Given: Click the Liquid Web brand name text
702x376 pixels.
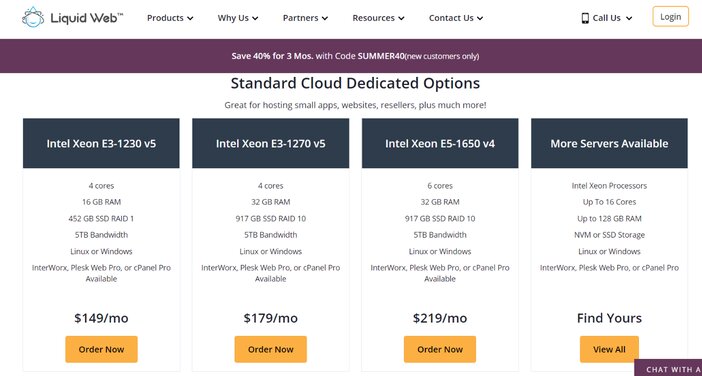Looking at the screenshot, I should pyautogui.click(x=87, y=18).
